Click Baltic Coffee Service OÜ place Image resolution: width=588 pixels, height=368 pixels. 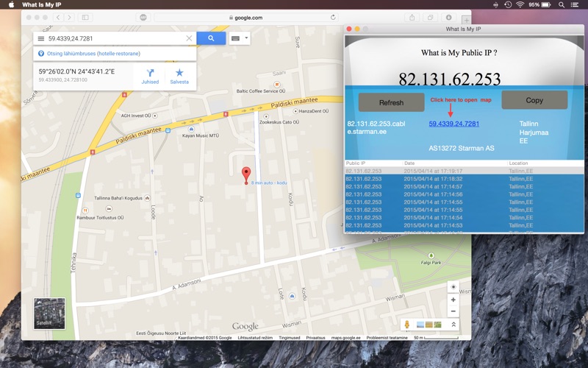[261, 91]
